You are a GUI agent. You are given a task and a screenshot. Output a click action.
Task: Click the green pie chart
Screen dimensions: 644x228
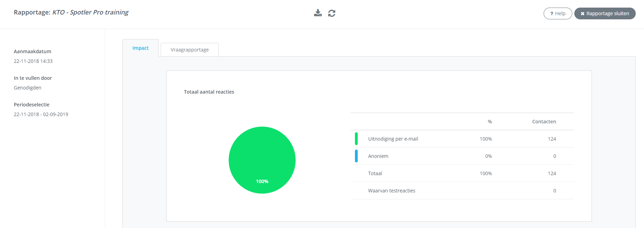pyautogui.click(x=262, y=160)
